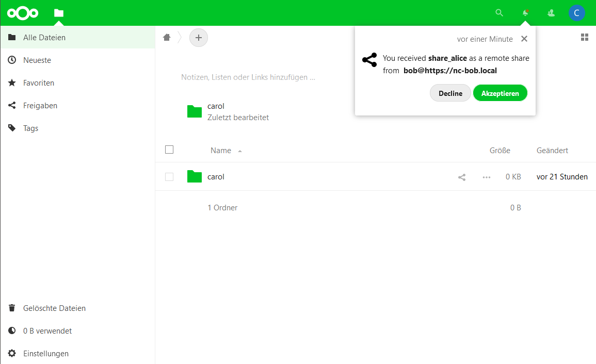The width and height of the screenshot is (596, 364).
Task: Click 0 B verwendet quota entry
Action: pos(77,331)
